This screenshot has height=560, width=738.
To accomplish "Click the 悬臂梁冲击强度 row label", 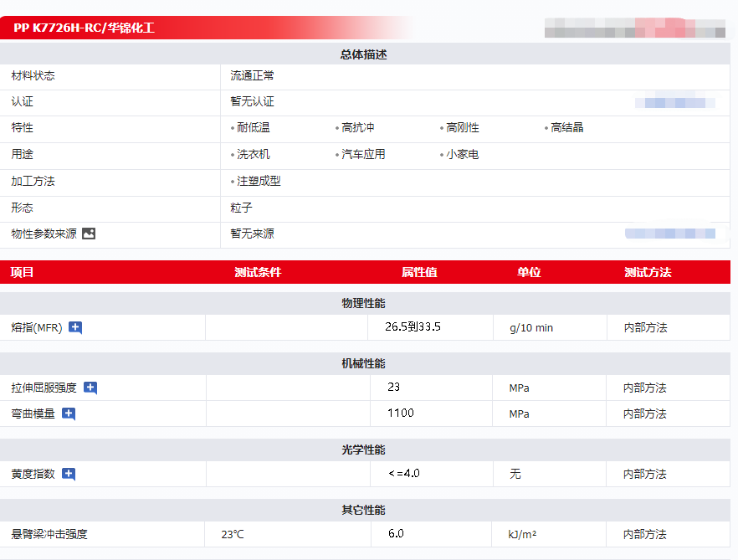I will click(49, 534).
